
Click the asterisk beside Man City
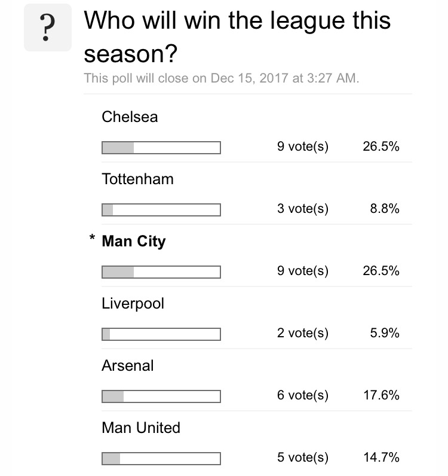[x=92, y=237]
